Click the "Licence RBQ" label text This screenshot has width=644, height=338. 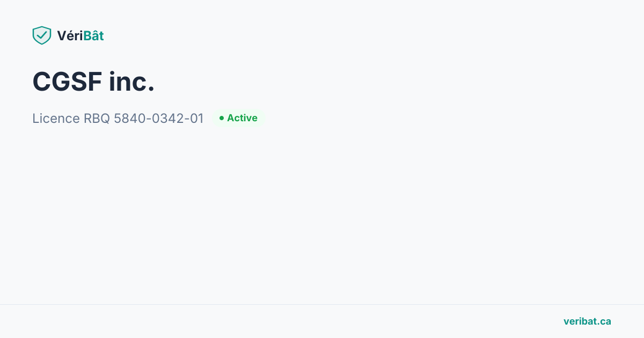pyautogui.click(x=71, y=119)
